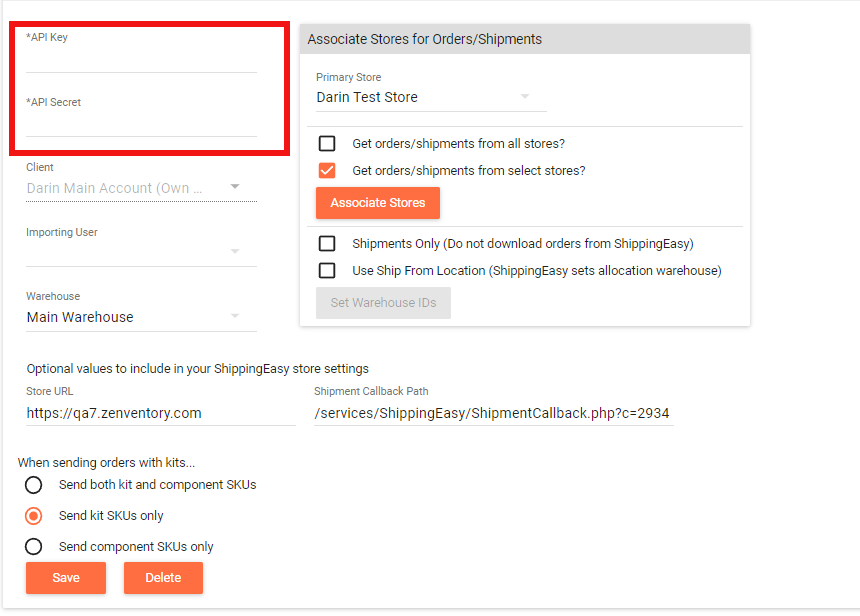Enable orders/shipments from all stores
This screenshot has width=860, height=616.
click(326, 143)
